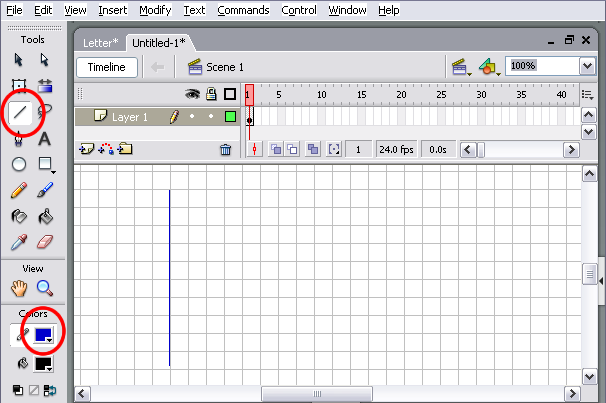The height and width of the screenshot is (403, 606).
Task: Select Layer 1 in the timeline
Action: pyautogui.click(x=129, y=117)
